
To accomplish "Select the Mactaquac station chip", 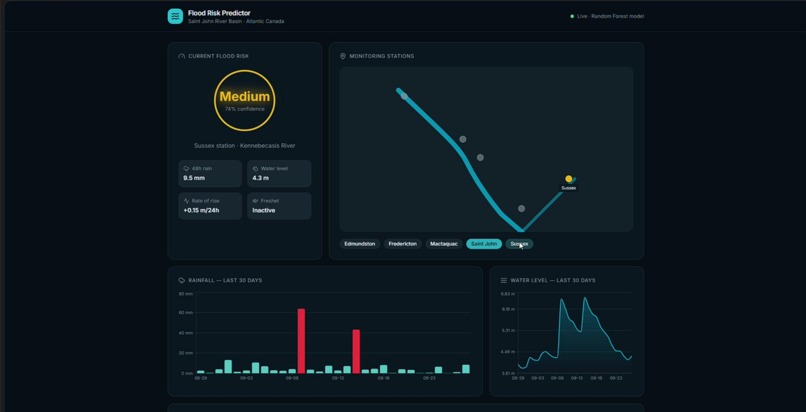I will (444, 244).
